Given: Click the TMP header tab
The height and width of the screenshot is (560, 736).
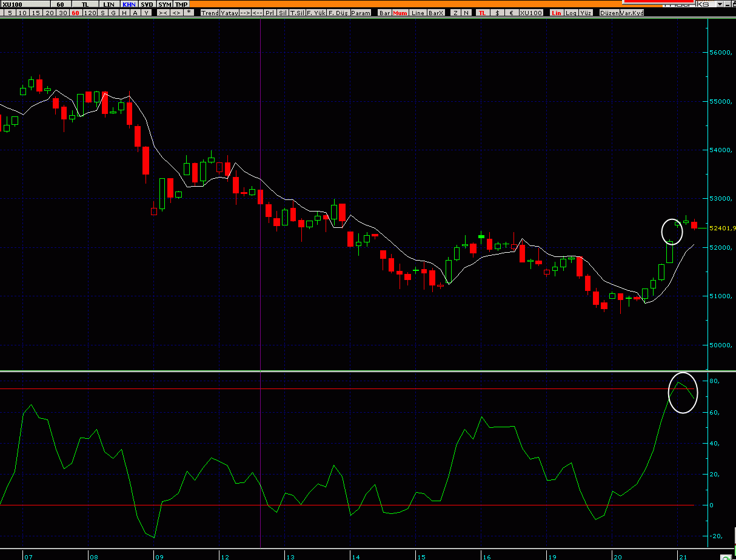Looking at the screenshot, I should tap(181, 4).
